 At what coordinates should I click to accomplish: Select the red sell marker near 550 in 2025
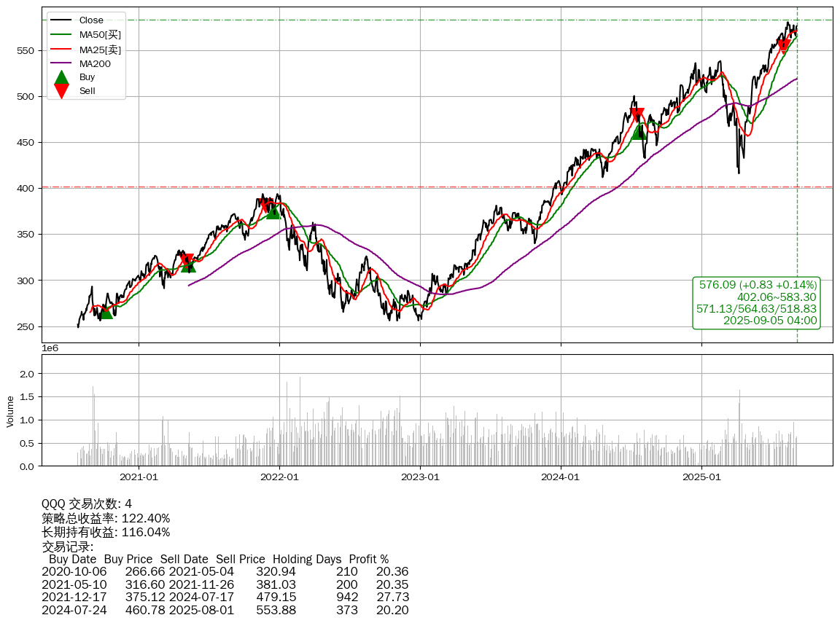(784, 47)
